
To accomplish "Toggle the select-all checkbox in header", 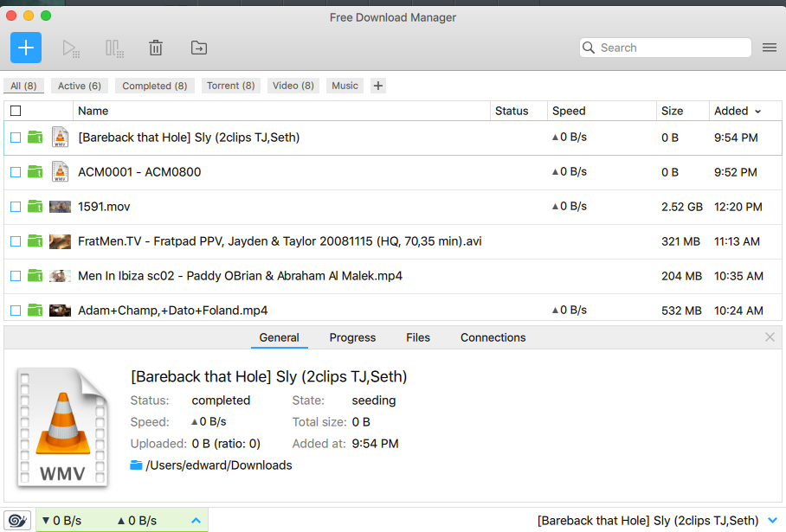I will (x=16, y=111).
